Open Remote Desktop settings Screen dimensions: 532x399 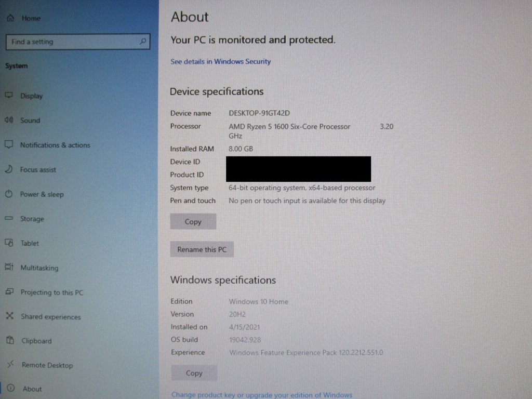coord(47,365)
